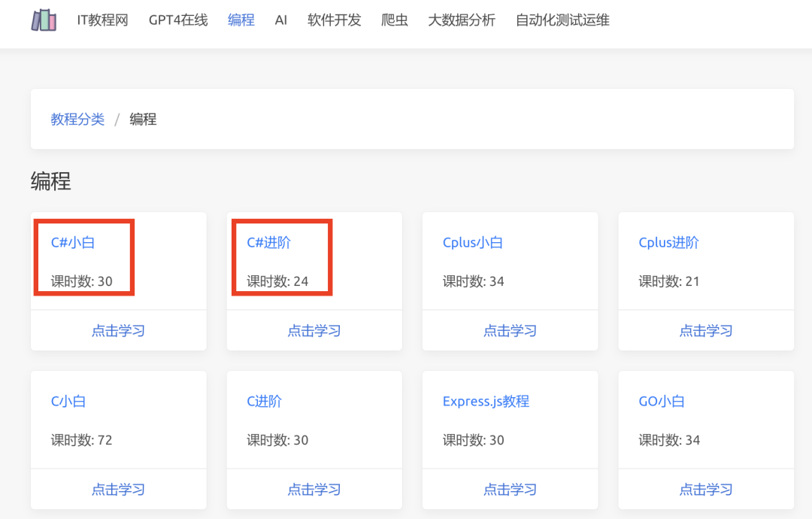Click 课时数: 30 in Express.js教程 card

[x=474, y=440]
